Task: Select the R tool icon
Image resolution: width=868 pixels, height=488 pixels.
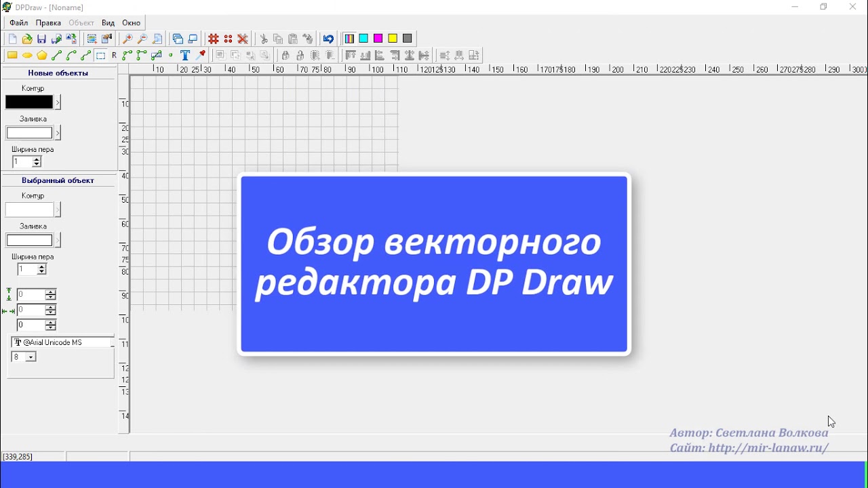Action: click(115, 56)
